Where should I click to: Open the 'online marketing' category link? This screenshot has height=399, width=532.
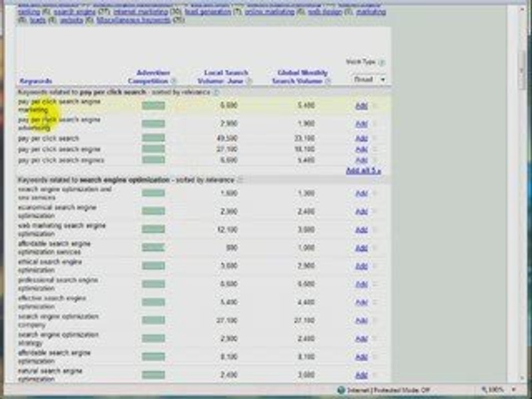tap(269, 12)
